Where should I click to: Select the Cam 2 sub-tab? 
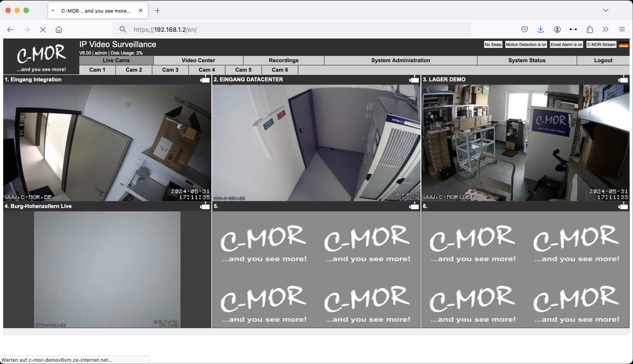tap(134, 70)
